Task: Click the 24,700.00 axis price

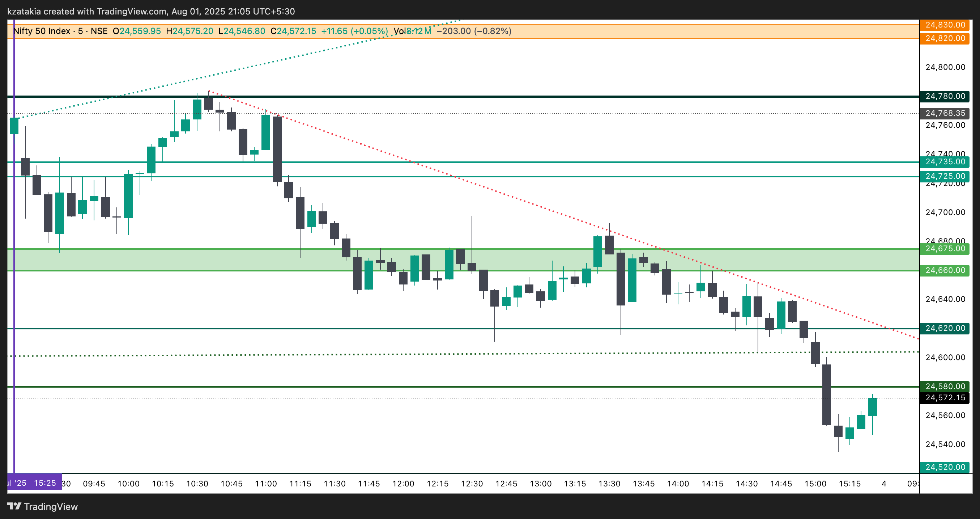Action: [945, 212]
